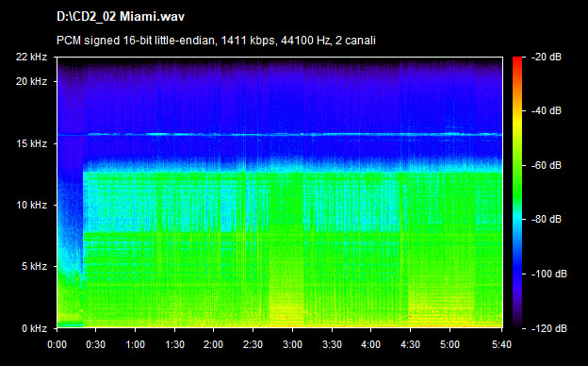Click the -80 dB cyan level on color scale
Screen dimensions: 588x366
(517, 219)
